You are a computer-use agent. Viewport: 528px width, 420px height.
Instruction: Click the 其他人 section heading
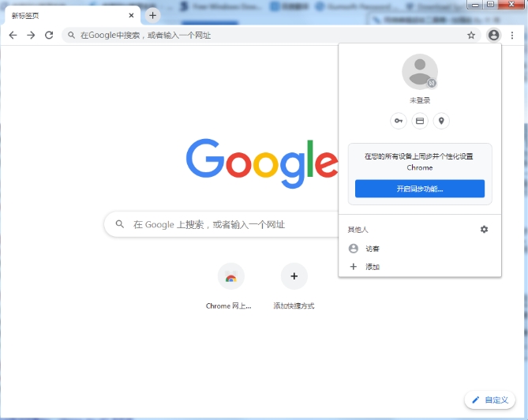[x=358, y=230]
